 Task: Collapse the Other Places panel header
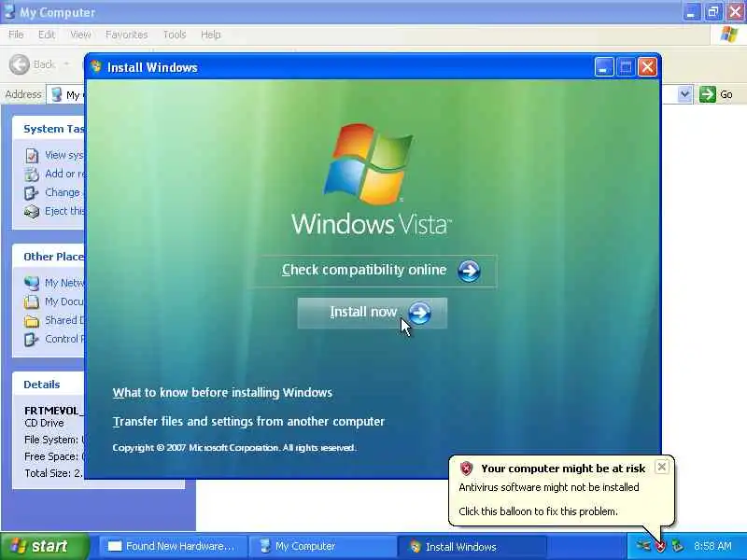pyautogui.click(x=49, y=257)
